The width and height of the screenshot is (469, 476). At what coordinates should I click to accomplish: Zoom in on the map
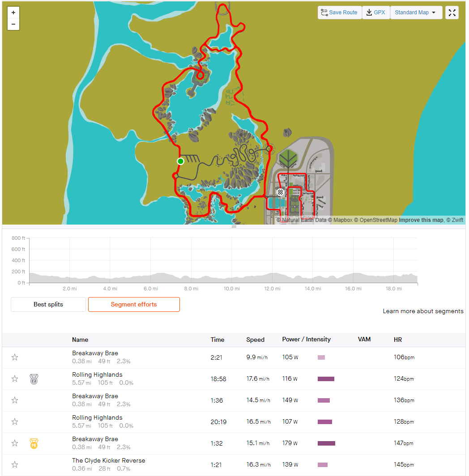[13, 13]
